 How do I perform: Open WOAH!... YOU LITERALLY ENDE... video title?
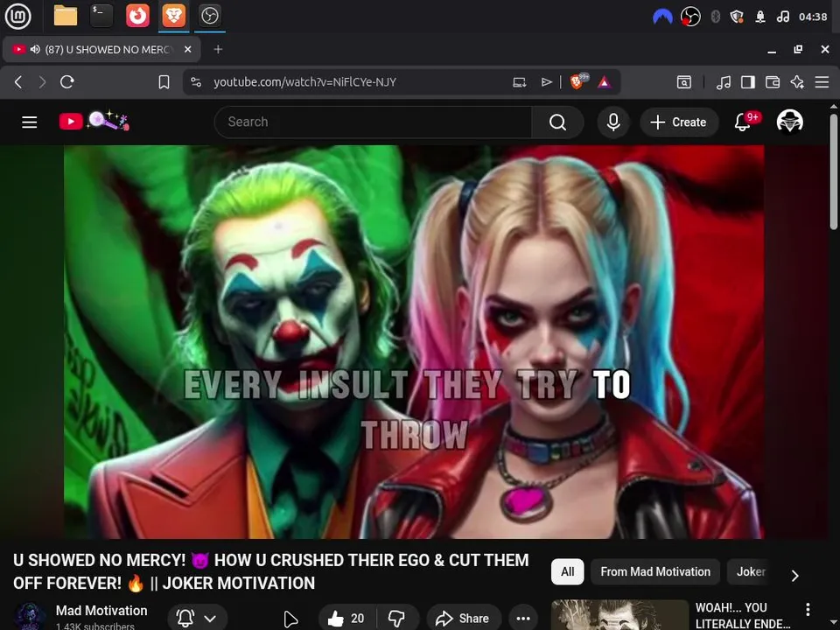point(743,615)
